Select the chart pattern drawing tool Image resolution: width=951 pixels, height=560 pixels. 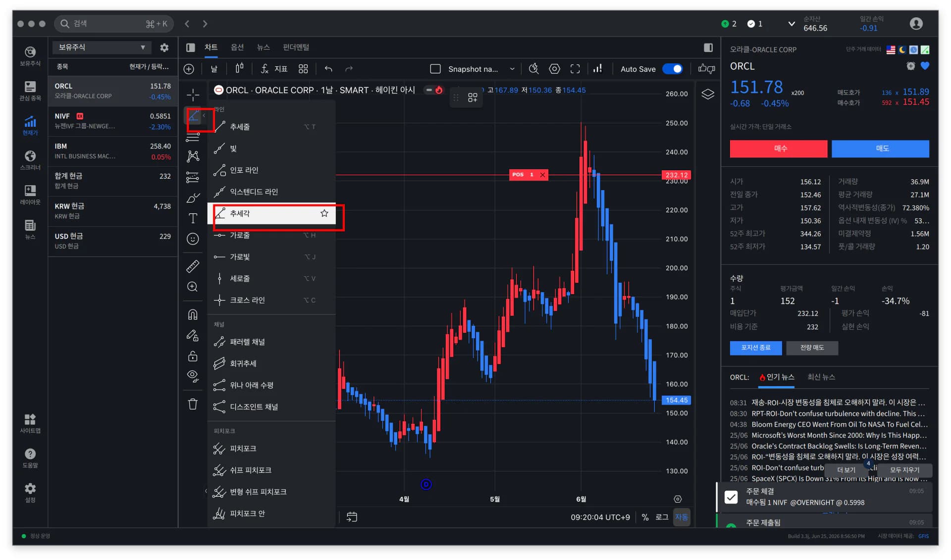[193, 156]
